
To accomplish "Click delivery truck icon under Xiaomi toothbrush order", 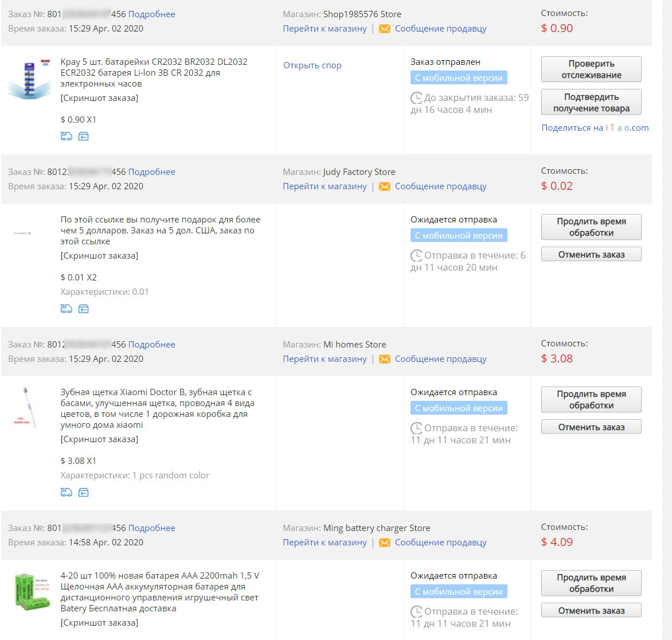I will 66,493.
